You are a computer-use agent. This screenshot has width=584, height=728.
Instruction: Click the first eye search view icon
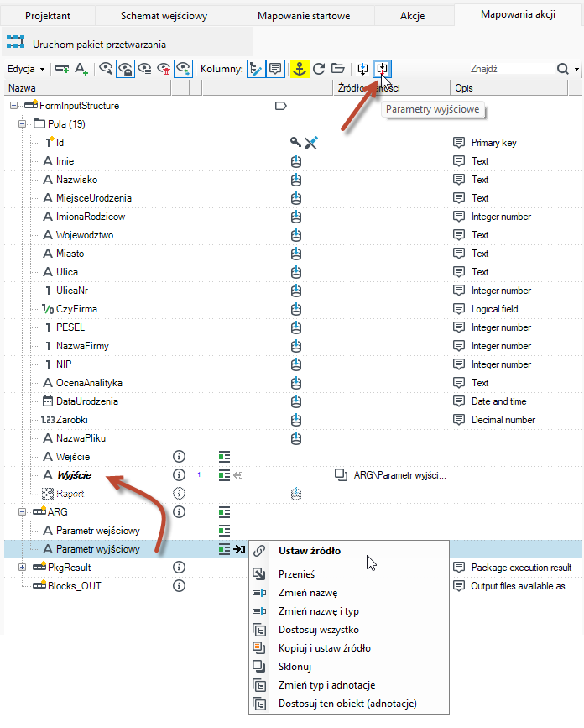click(106, 69)
